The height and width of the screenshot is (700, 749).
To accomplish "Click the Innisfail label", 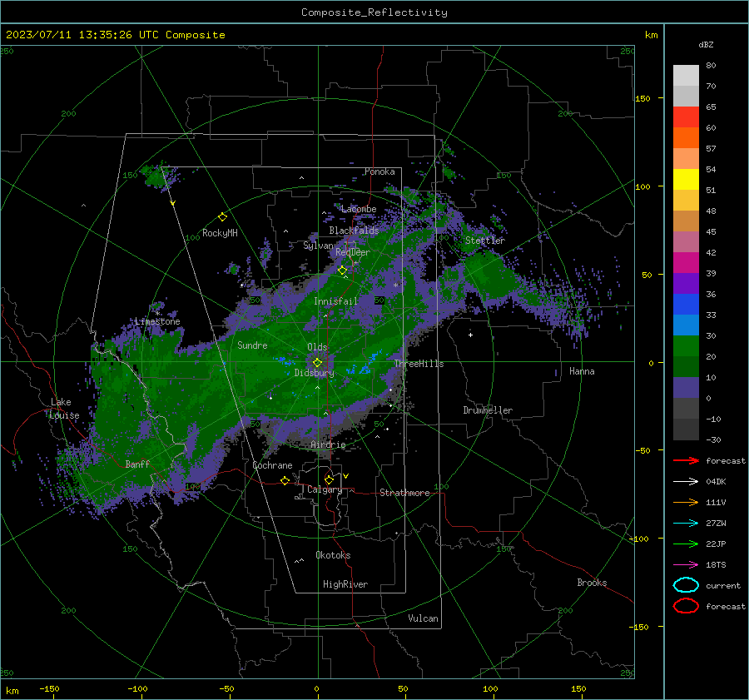I will tap(335, 301).
